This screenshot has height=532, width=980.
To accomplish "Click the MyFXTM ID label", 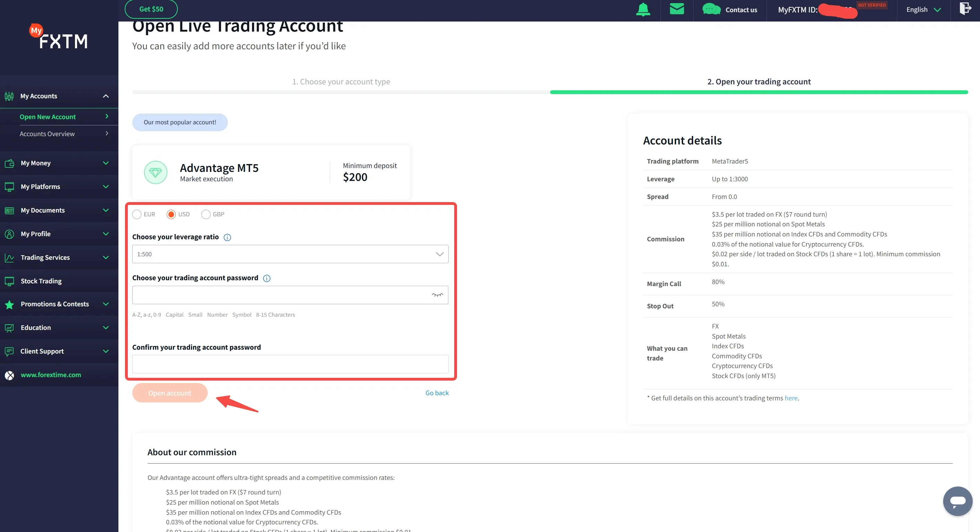I will point(797,10).
